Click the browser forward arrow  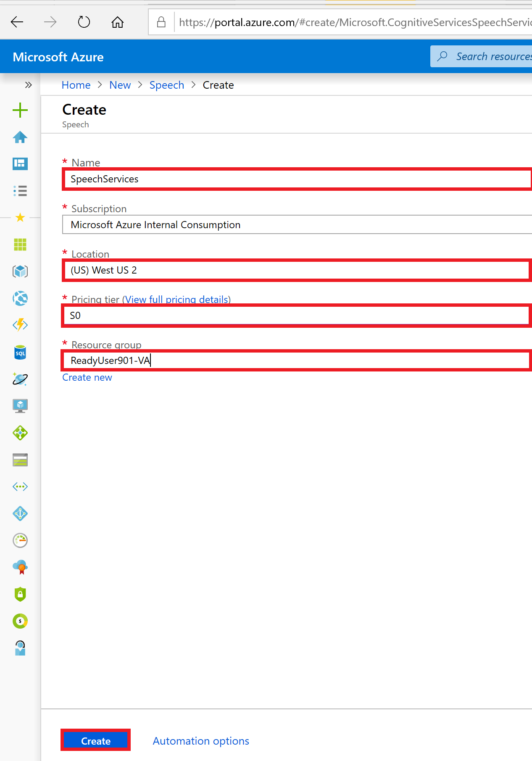coord(50,22)
